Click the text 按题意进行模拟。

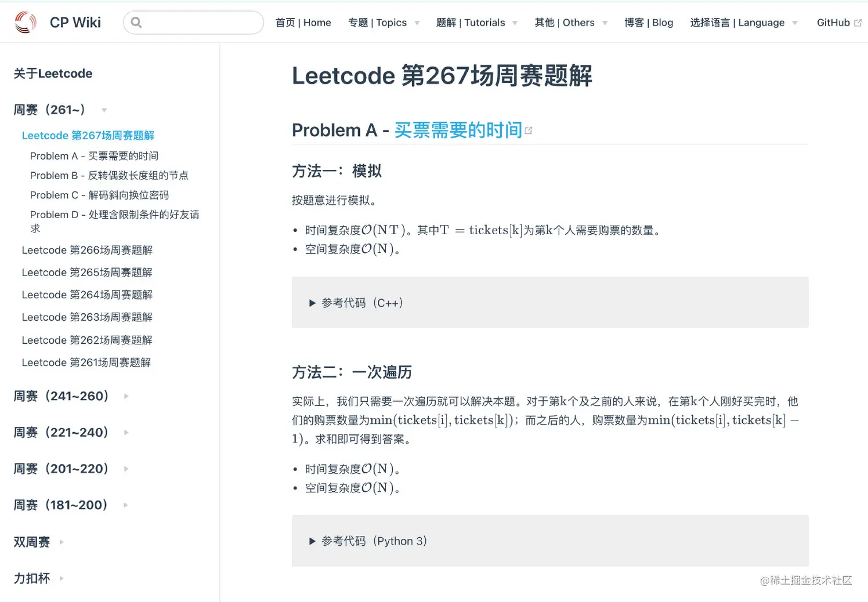(x=334, y=200)
